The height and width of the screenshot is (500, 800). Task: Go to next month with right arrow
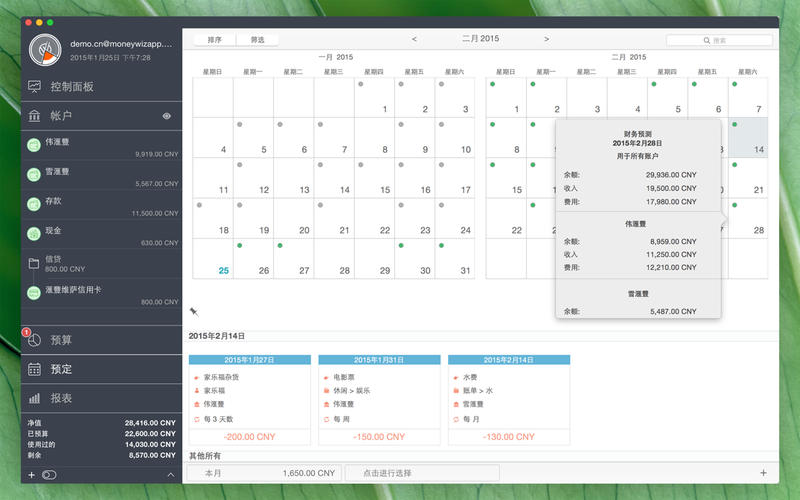(546, 39)
